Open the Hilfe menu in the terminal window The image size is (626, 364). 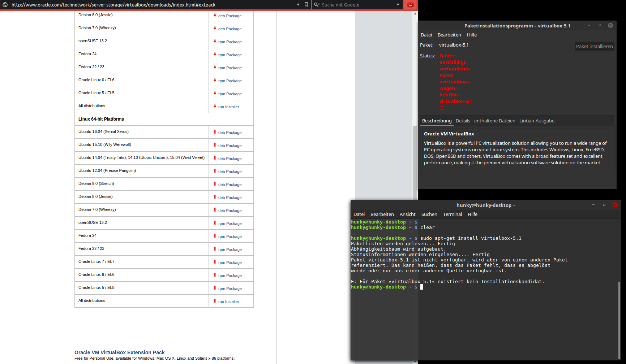472,214
